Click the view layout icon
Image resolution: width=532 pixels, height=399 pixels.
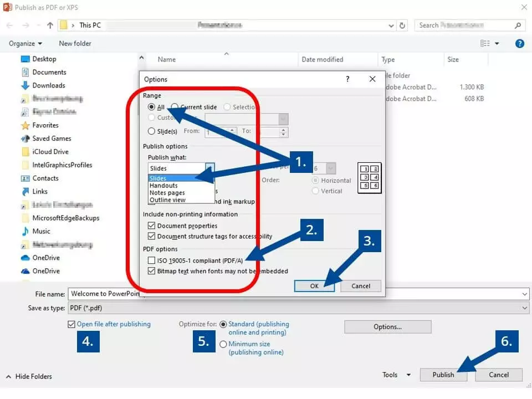tap(485, 44)
